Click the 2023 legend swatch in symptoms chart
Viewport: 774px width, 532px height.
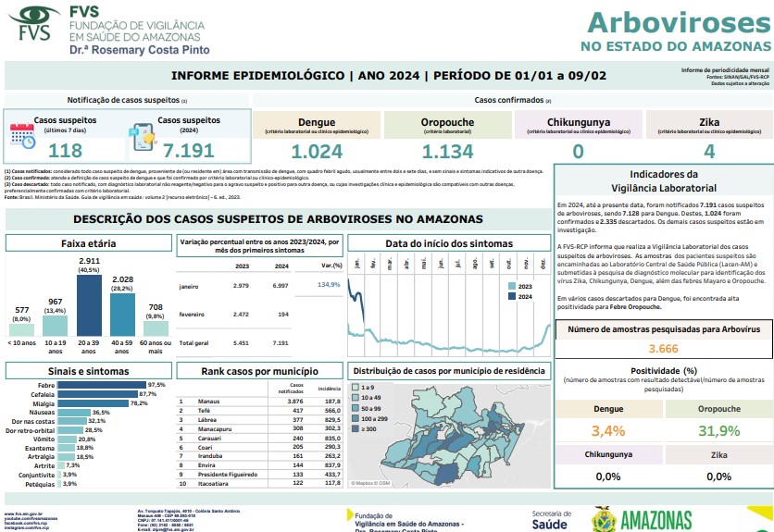(511, 287)
